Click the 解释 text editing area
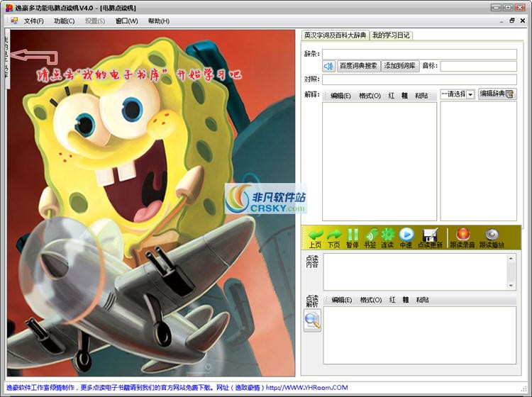Image resolution: width=532 pixels, height=397 pixels. click(379, 162)
